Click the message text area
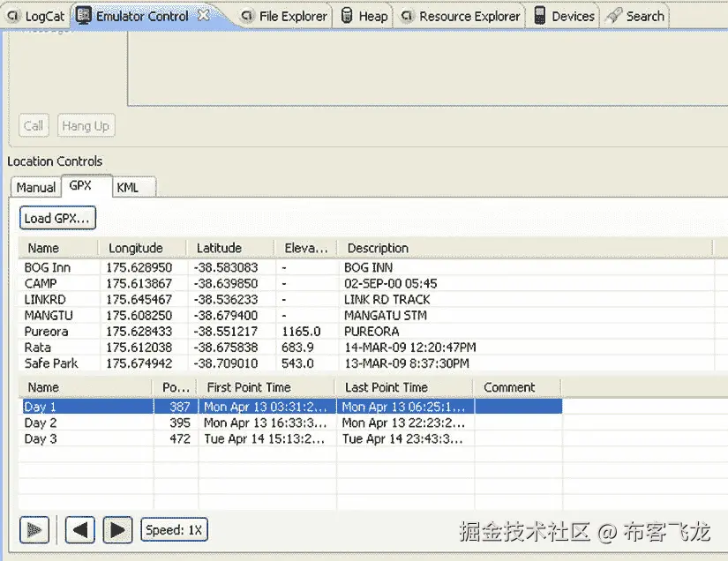The image size is (728, 561). point(427,69)
